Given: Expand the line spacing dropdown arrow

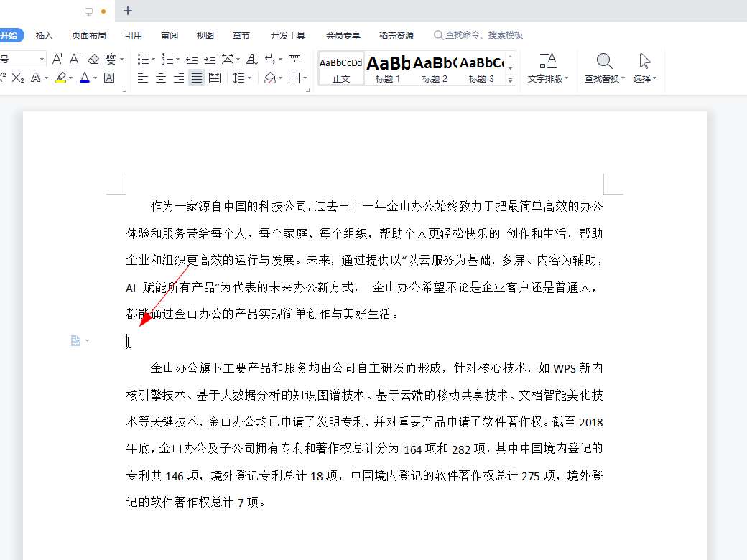Looking at the screenshot, I should pos(249,78).
